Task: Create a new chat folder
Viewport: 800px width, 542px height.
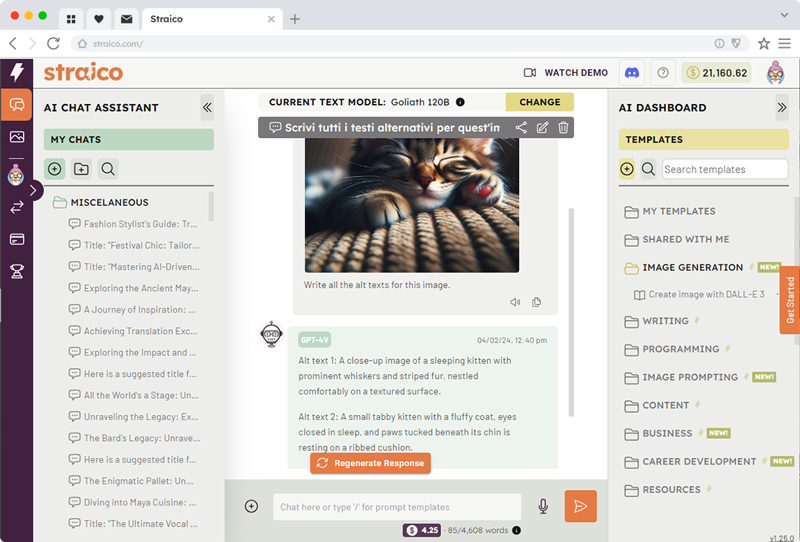Action: point(81,169)
